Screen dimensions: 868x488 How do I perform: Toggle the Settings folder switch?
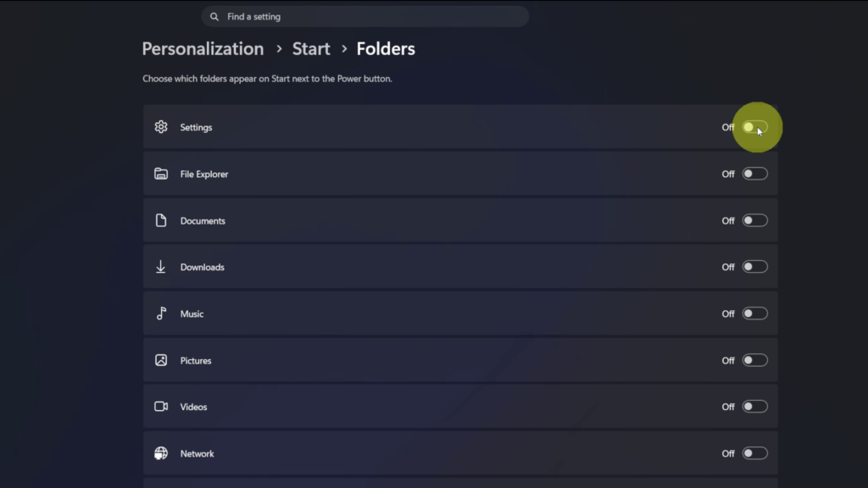pyautogui.click(x=754, y=127)
